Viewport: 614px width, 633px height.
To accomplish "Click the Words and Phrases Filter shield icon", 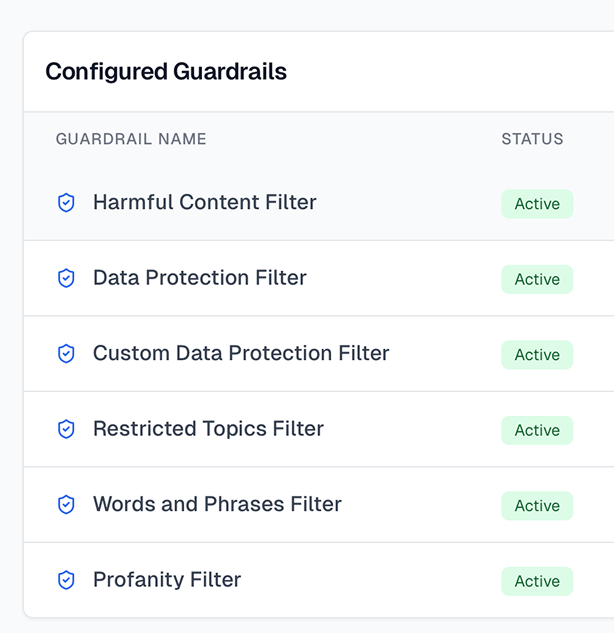I will (66, 505).
